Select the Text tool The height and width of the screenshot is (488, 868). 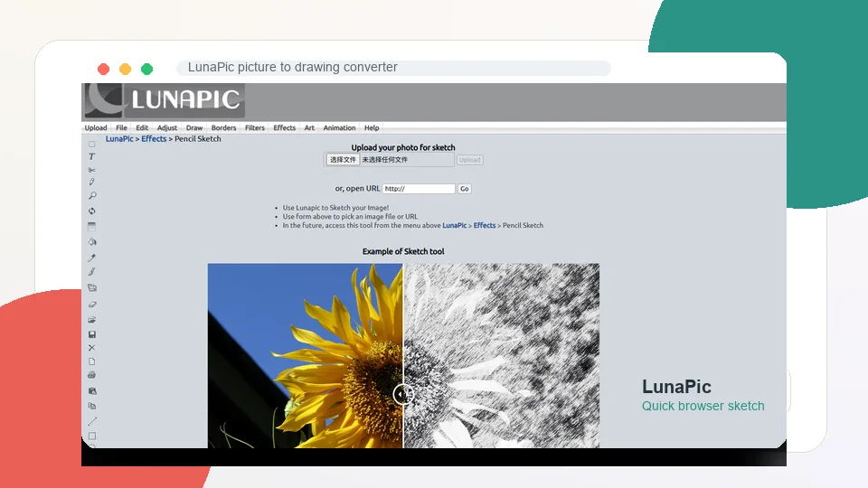92,156
